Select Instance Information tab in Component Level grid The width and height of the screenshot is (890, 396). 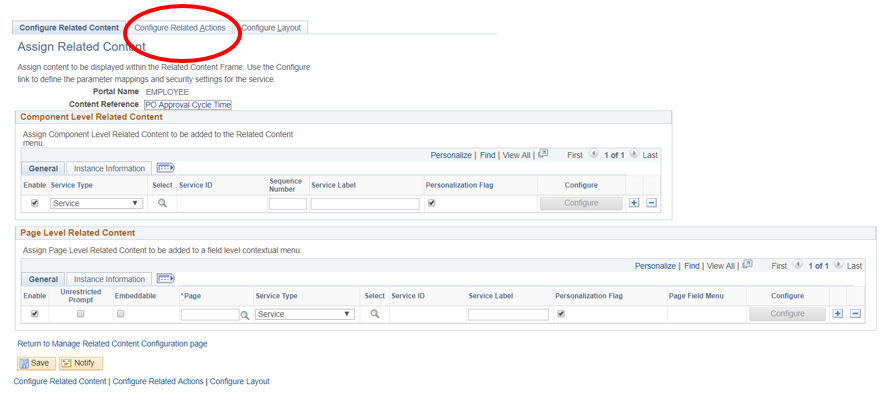(110, 168)
